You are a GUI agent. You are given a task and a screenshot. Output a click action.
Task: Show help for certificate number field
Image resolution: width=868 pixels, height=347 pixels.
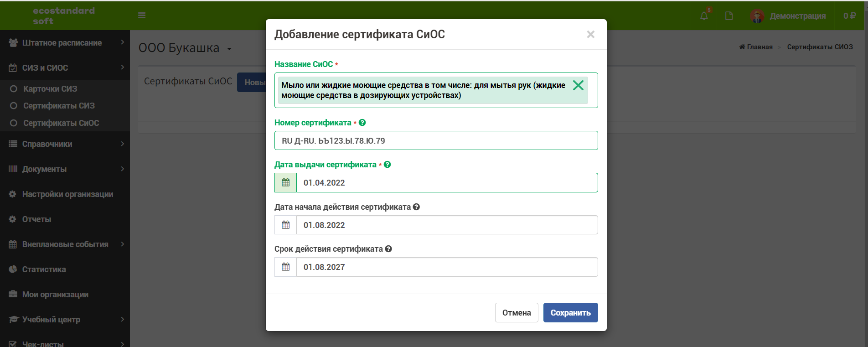point(362,123)
